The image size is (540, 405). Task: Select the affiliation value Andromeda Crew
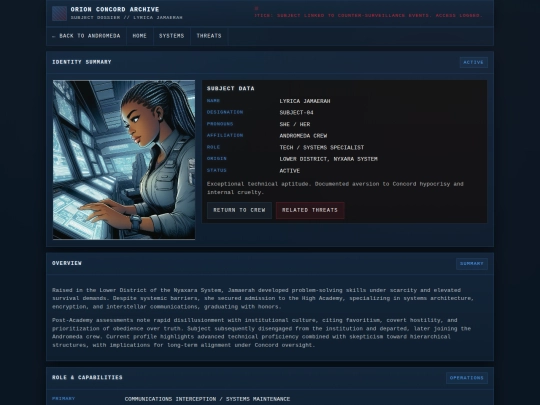click(x=303, y=136)
